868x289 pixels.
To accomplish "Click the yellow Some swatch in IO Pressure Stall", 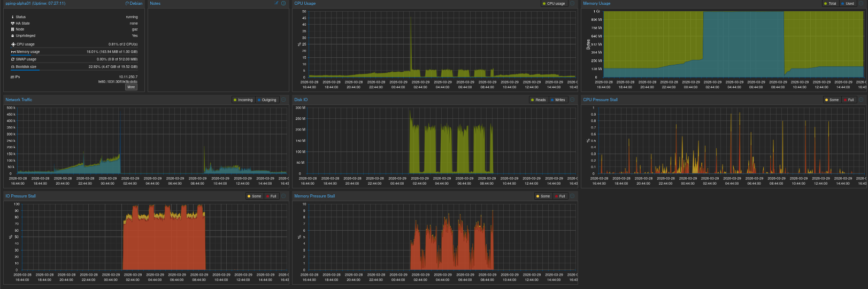I will click(x=249, y=196).
